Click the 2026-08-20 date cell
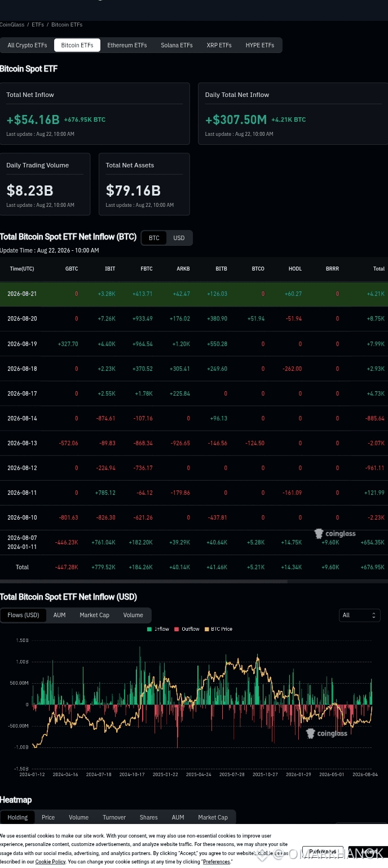 pos(22,318)
